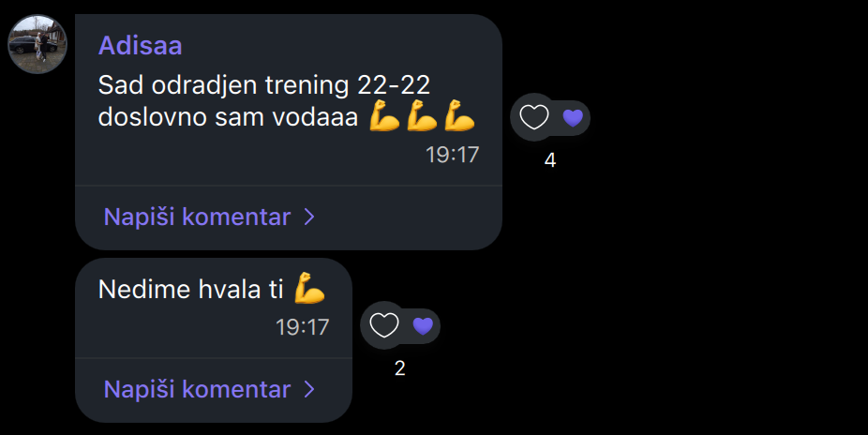Click the biceps emoji after 'hvala ti'

[x=309, y=288]
